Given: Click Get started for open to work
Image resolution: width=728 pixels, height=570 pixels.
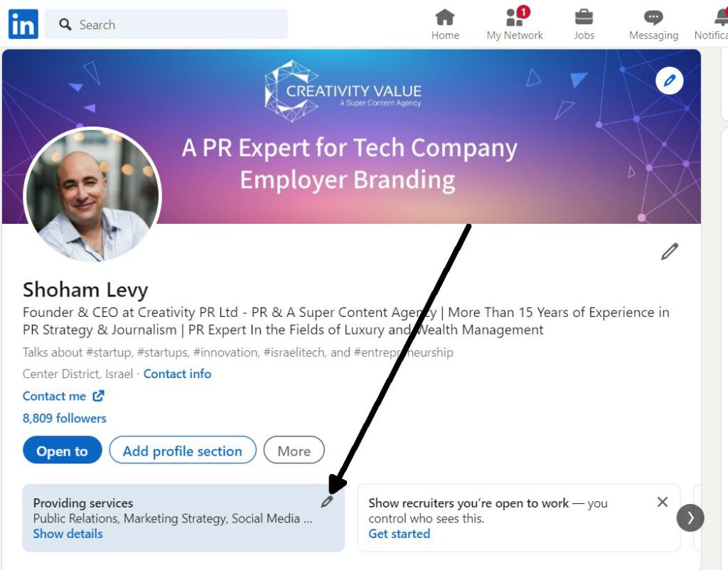Looking at the screenshot, I should coord(399,534).
